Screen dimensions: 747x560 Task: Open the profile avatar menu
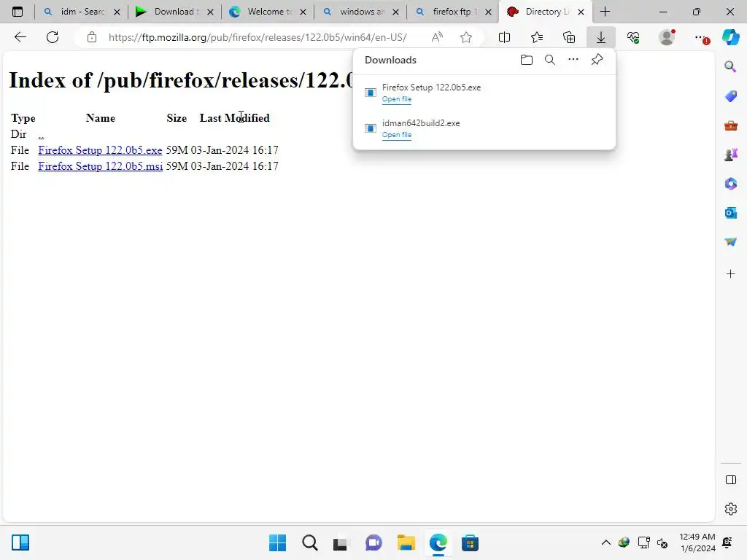point(667,37)
